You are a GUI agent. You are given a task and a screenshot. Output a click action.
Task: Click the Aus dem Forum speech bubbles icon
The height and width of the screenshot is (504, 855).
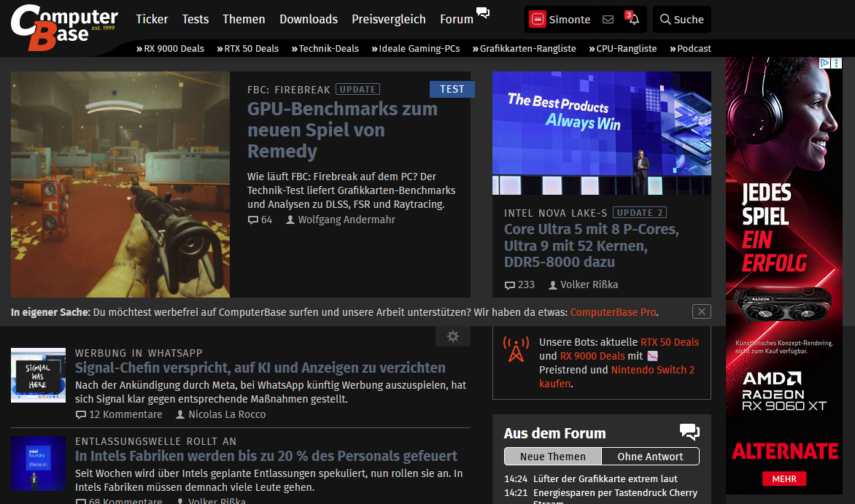click(690, 432)
